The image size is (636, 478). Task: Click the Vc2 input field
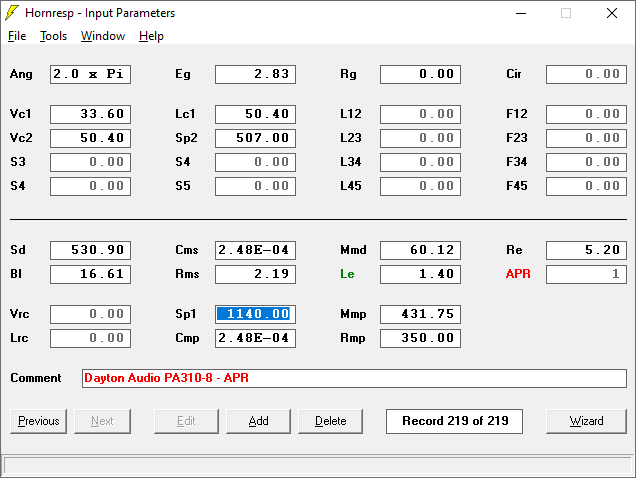tap(90, 138)
